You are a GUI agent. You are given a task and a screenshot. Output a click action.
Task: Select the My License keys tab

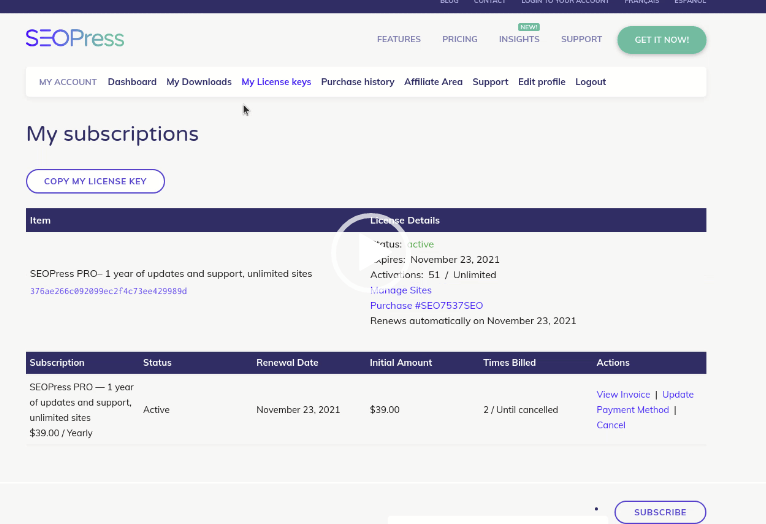point(276,82)
